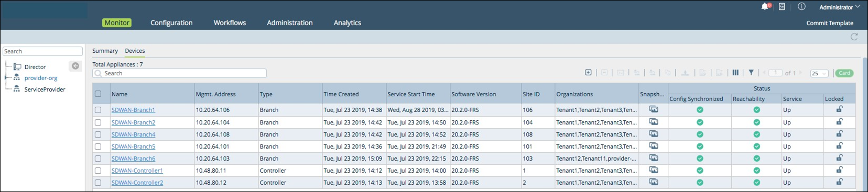Image resolution: width=868 pixels, height=192 pixels.
Task: Open notifications bell icon
Action: [765, 7]
